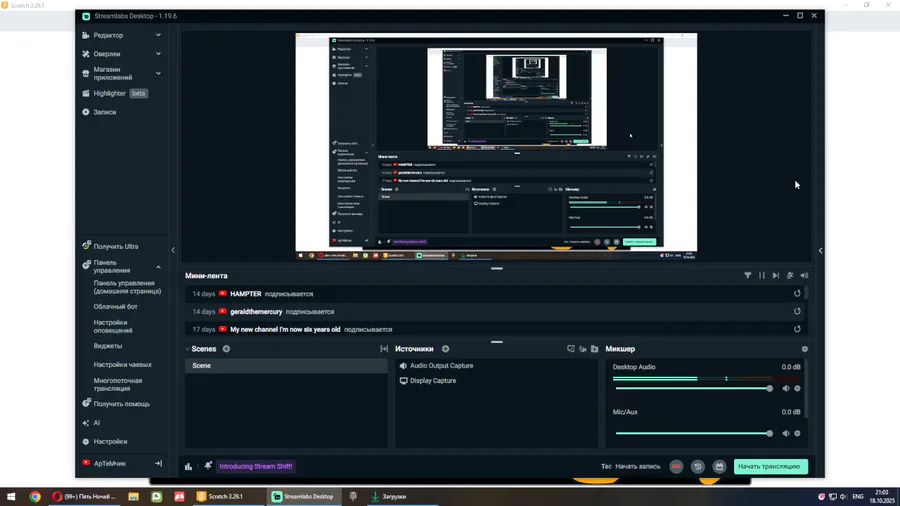
Task: Expand the Scenes collection dropdown
Action: (x=187, y=349)
